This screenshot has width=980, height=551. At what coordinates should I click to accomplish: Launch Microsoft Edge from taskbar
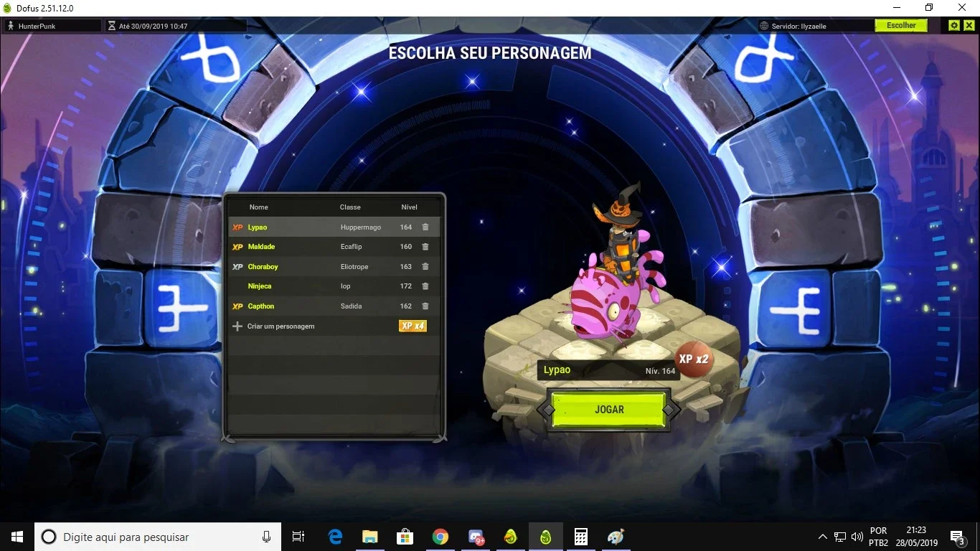[335, 537]
